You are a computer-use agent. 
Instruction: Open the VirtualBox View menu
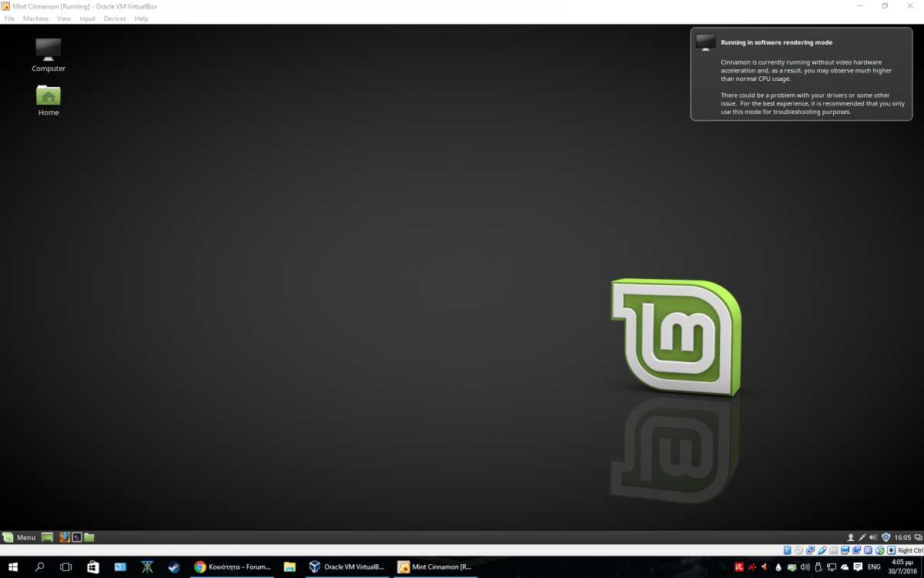[x=64, y=18]
